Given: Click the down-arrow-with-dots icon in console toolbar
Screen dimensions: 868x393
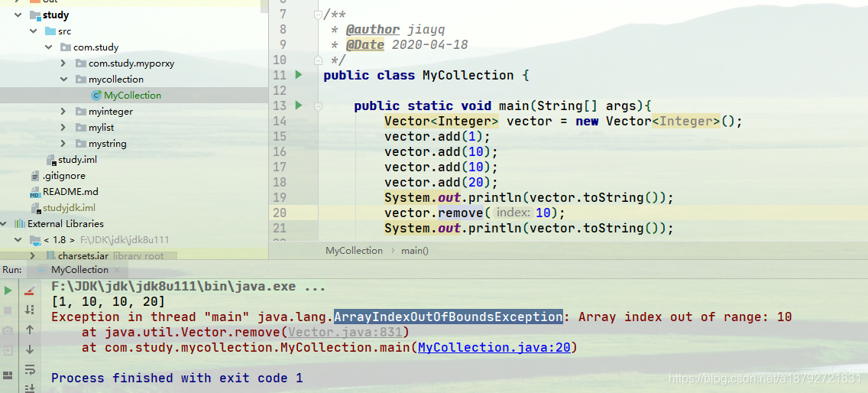Looking at the screenshot, I should click(30, 310).
